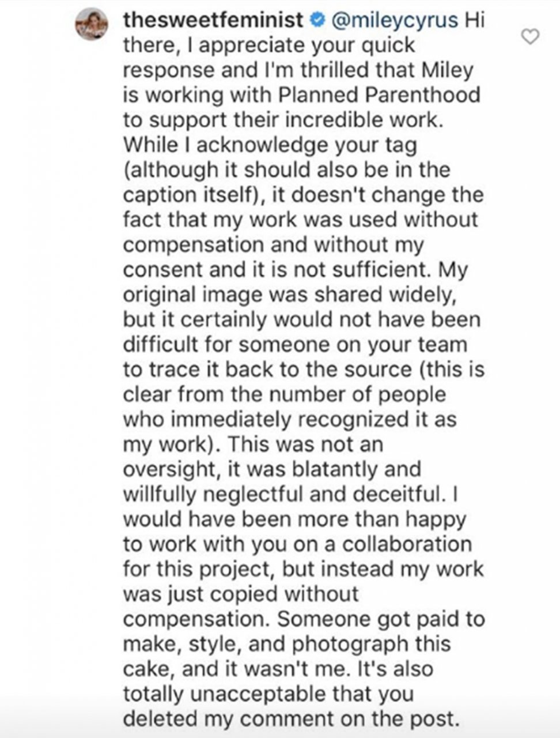Open the @mileycyrus mention link

pyautogui.click(x=393, y=21)
